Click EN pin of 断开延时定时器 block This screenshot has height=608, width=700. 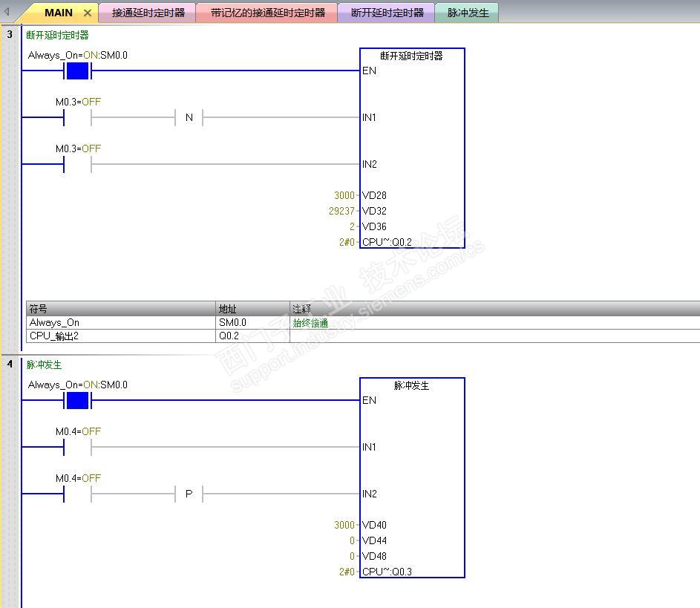click(x=369, y=71)
